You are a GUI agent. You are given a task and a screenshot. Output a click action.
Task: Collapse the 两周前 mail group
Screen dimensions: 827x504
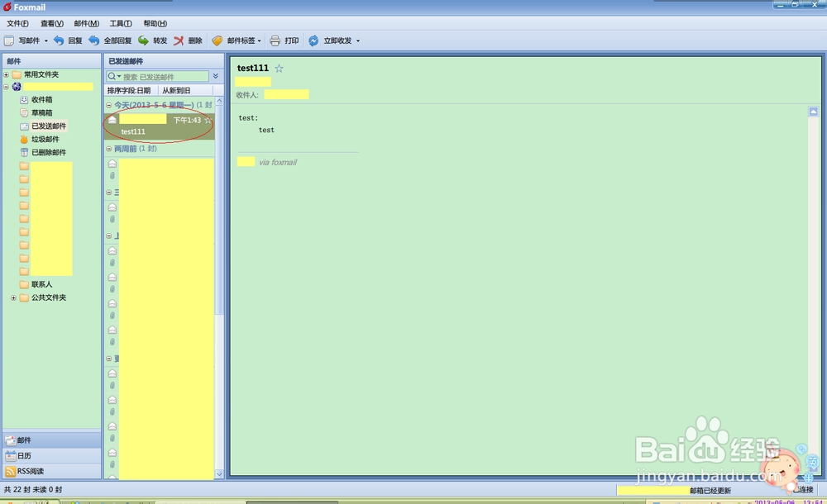click(108, 150)
